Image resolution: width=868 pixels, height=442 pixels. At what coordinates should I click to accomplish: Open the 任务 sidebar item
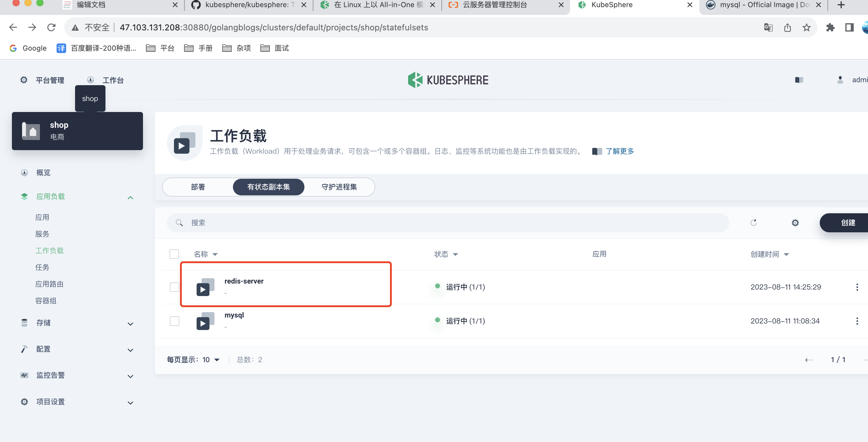pos(42,267)
